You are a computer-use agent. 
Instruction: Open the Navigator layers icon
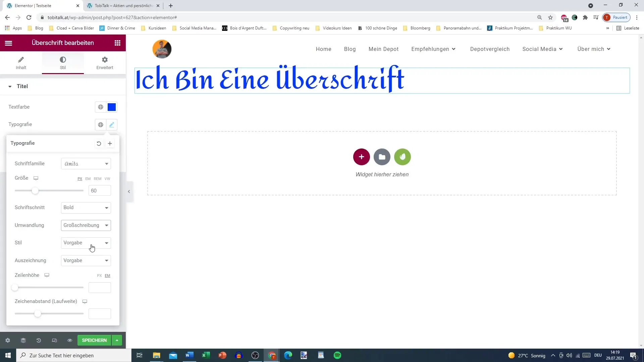(x=23, y=340)
